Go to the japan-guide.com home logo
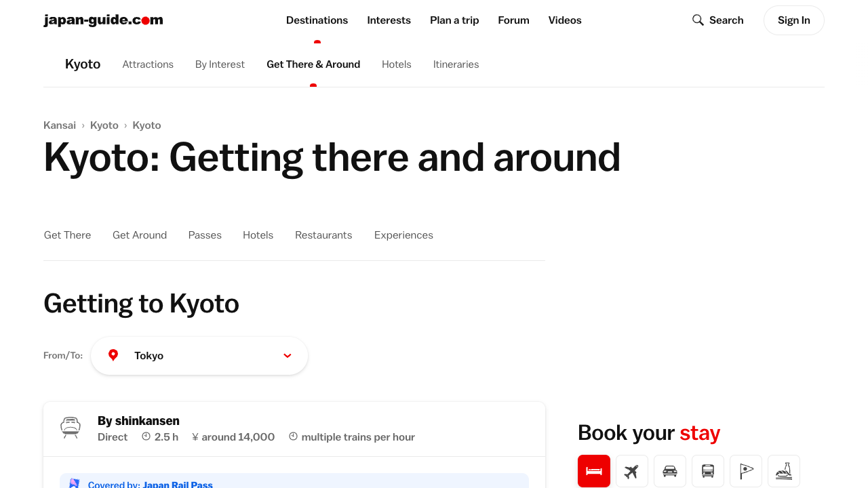This screenshot has width=868, height=488. click(x=103, y=20)
